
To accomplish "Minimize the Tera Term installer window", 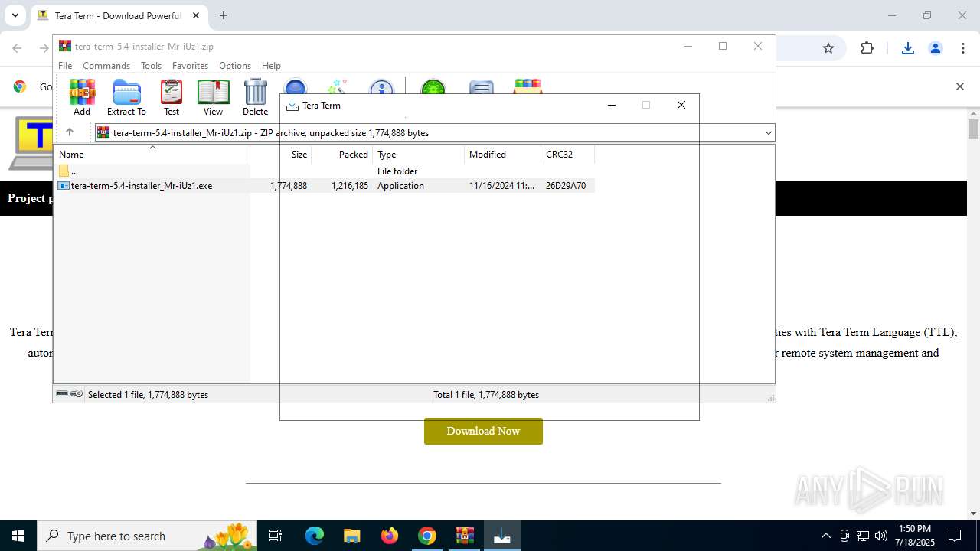I will (x=611, y=105).
